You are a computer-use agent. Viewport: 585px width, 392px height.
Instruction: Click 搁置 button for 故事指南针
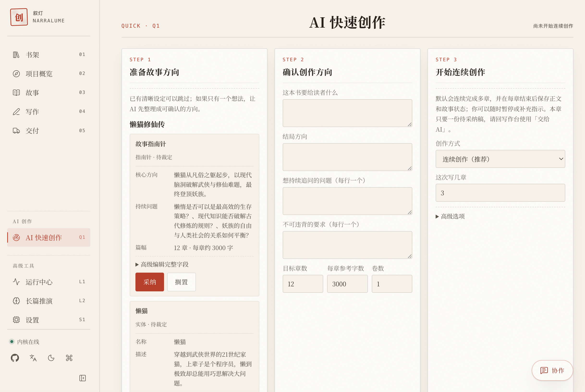tap(181, 282)
